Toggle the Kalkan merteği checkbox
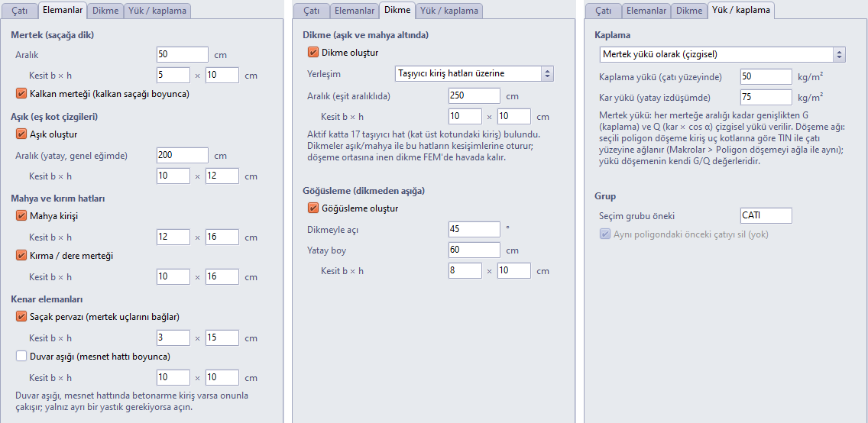This screenshot has width=868, height=423. tap(21, 93)
